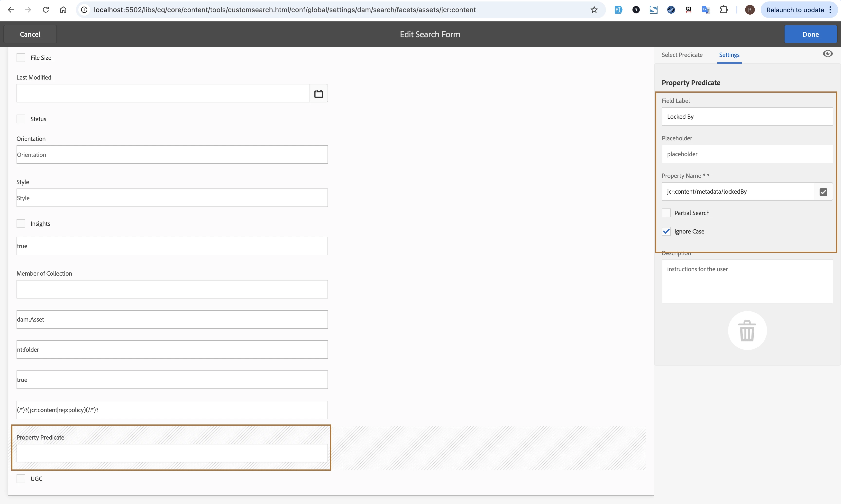This screenshot has height=504, width=841.
Task: Tick the File Size checkbox
Action: tap(21, 58)
